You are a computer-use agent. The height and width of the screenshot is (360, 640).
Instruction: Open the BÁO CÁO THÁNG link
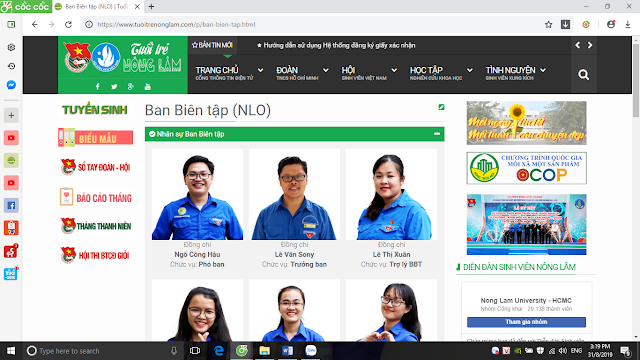tap(96, 197)
